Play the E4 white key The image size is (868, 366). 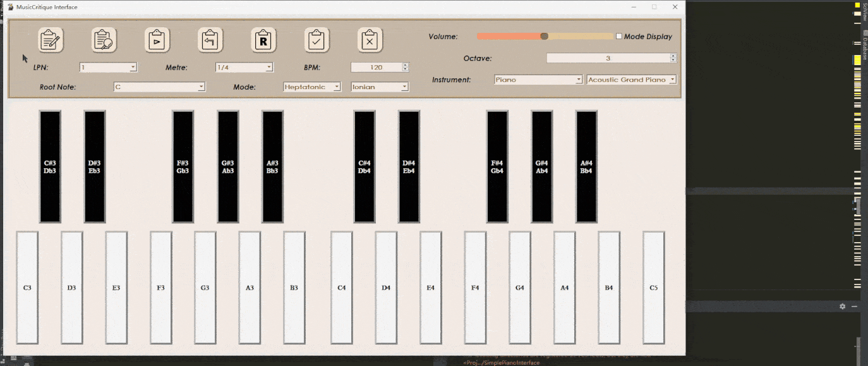431,288
